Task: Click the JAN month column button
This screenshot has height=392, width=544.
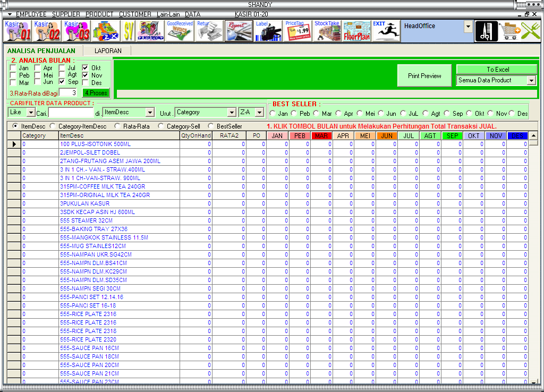Action: [x=278, y=135]
